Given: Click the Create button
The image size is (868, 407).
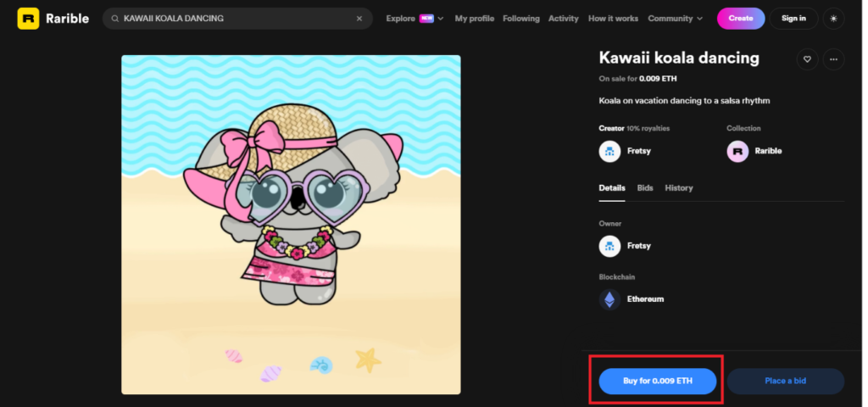Looking at the screenshot, I should coord(741,19).
